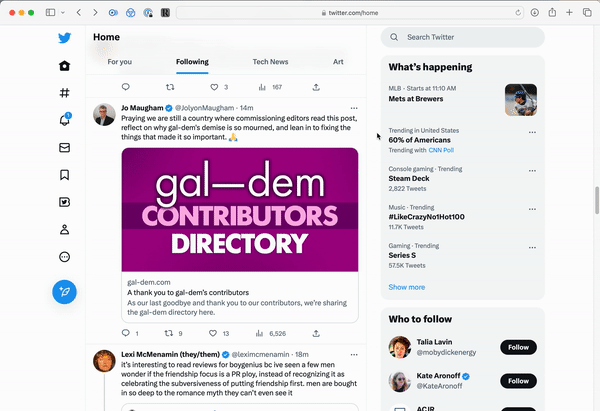Viewport: 600px width, 411px height.
Task: Open Safari downloads icon
Action: 535,13
